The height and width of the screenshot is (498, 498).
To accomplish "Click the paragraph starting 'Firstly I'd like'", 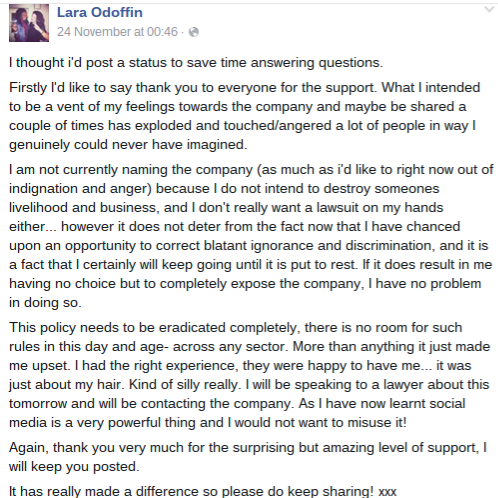I will pos(245,116).
